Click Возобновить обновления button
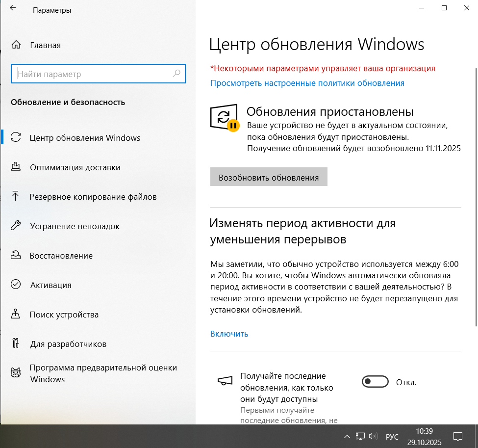This screenshot has width=478, height=448. click(x=269, y=177)
